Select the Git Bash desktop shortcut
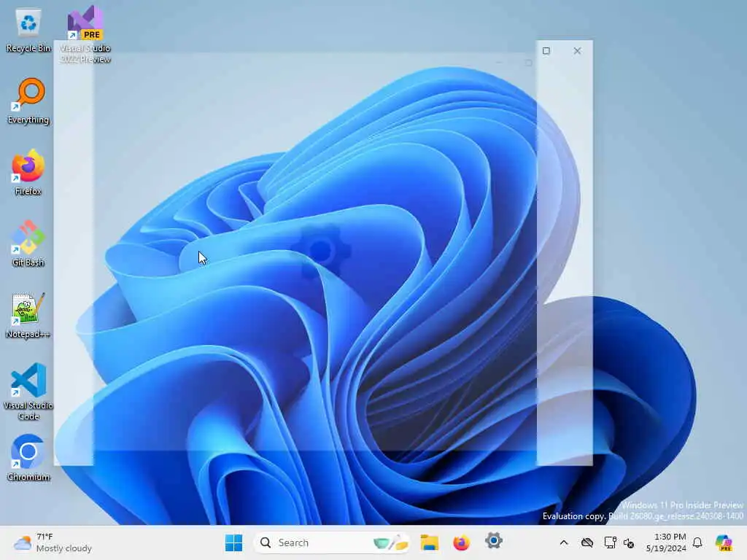 [x=28, y=244]
